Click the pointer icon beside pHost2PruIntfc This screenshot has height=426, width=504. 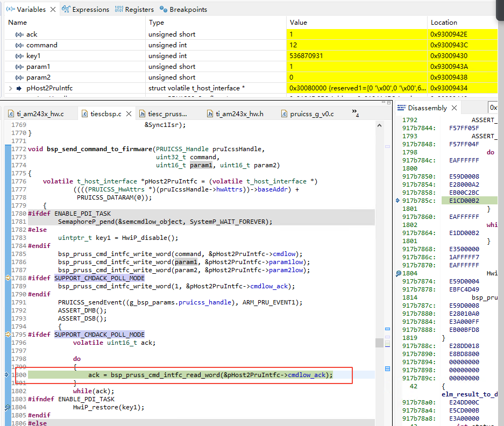coord(19,88)
